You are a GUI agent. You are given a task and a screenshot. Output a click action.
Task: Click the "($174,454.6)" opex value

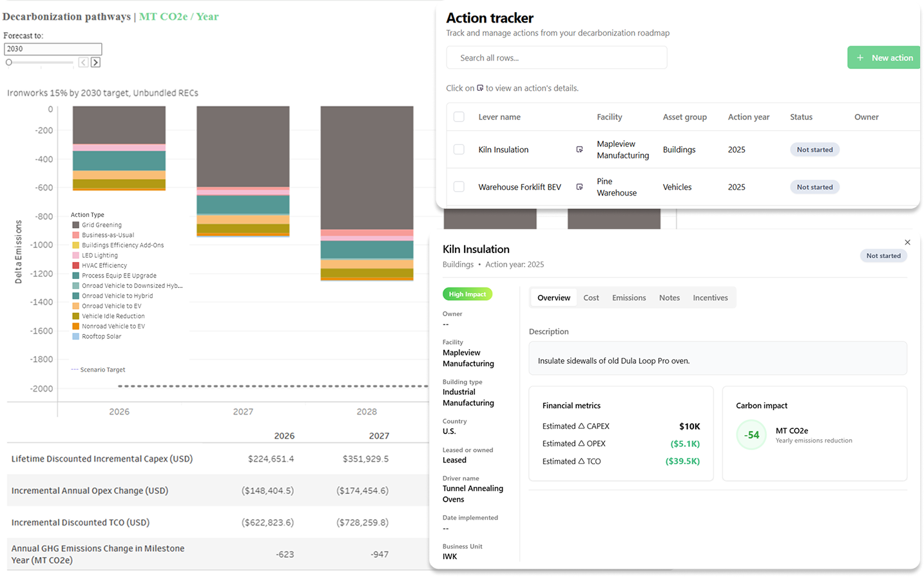(363, 491)
